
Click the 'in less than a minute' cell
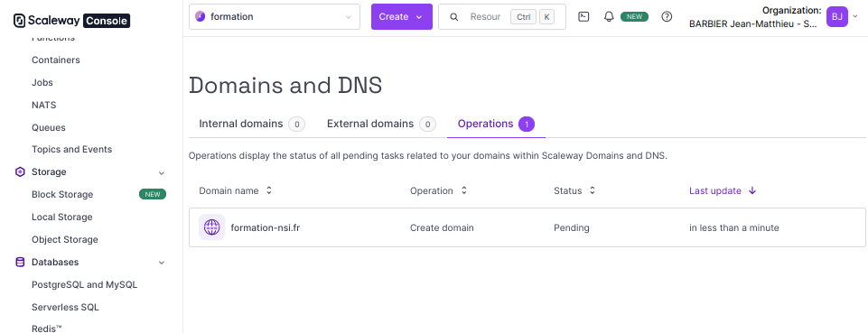click(734, 227)
